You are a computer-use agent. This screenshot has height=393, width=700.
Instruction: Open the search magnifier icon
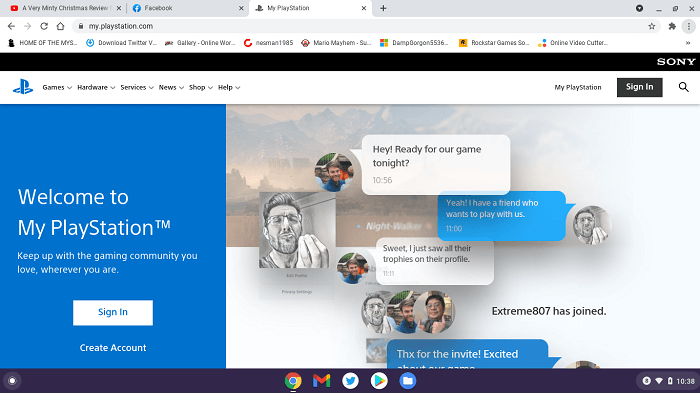click(x=683, y=87)
